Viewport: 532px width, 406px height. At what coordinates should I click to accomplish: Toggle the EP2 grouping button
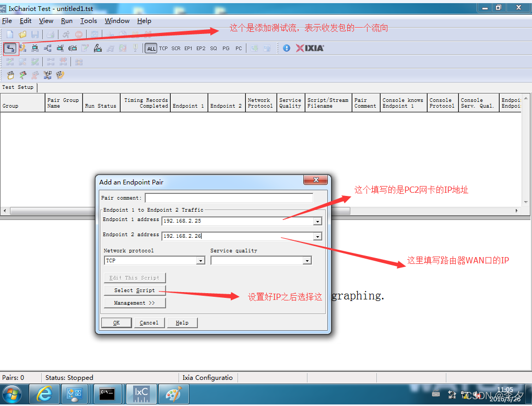point(201,49)
